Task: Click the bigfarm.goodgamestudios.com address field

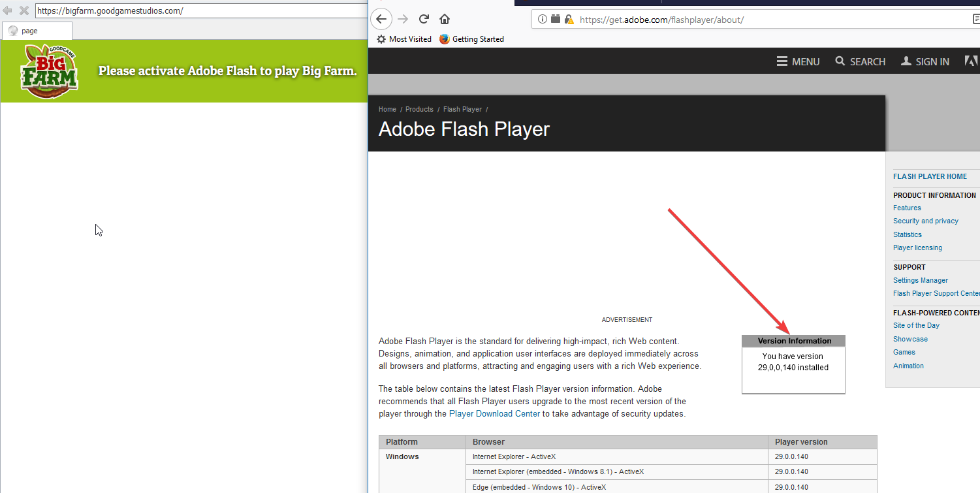Action: 201,10
